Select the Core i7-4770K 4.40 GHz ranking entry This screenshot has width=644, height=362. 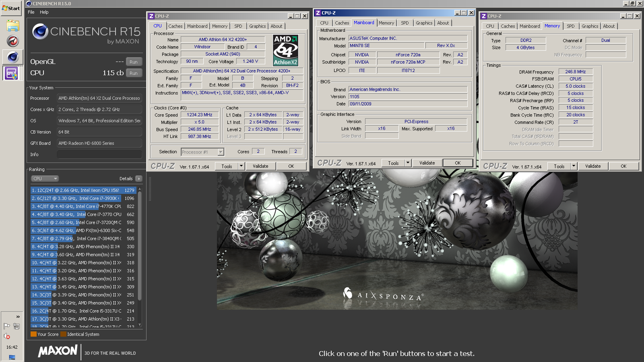coord(83,206)
